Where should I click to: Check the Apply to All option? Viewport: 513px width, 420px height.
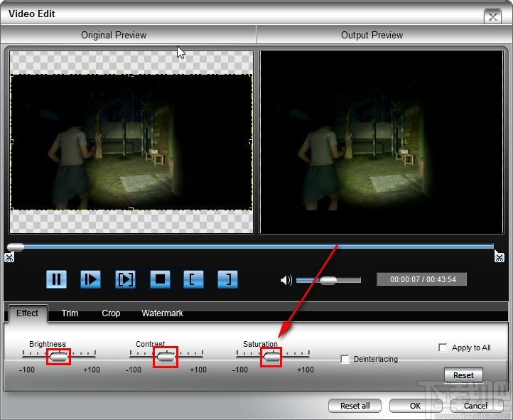pos(443,348)
